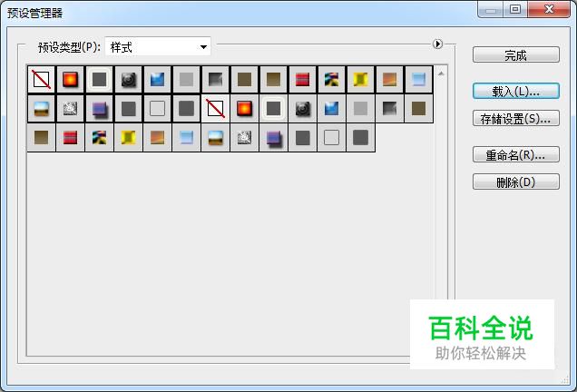The height and width of the screenshot is (392, 577).
Task: Select the multicolor rainbow style in first row
Action: (x=331, y=79)
